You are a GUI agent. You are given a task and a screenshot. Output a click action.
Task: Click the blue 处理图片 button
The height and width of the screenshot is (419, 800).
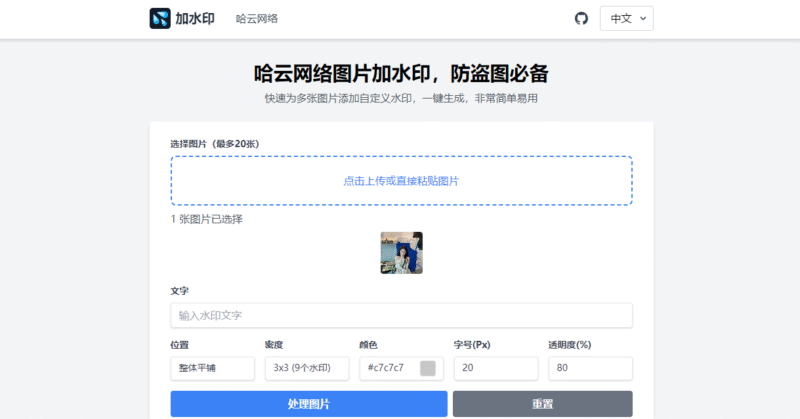[309, 404]
